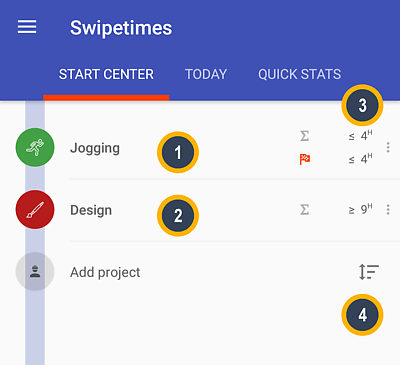Screen dimensions: 400x365
Task: Open the sort order icon
Action: tap(369, 272)
